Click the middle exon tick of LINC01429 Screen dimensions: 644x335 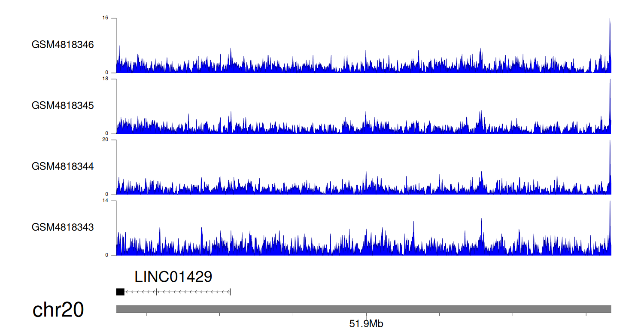(156, 292)
